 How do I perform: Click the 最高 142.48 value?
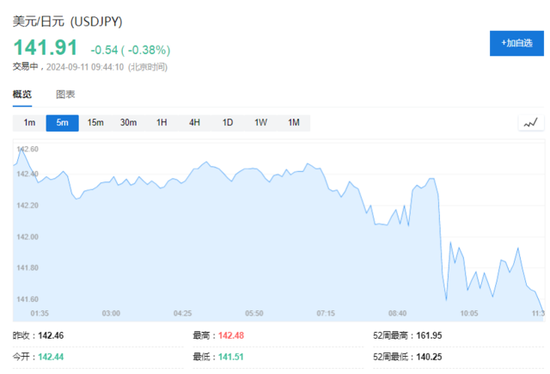coord(231,336)
